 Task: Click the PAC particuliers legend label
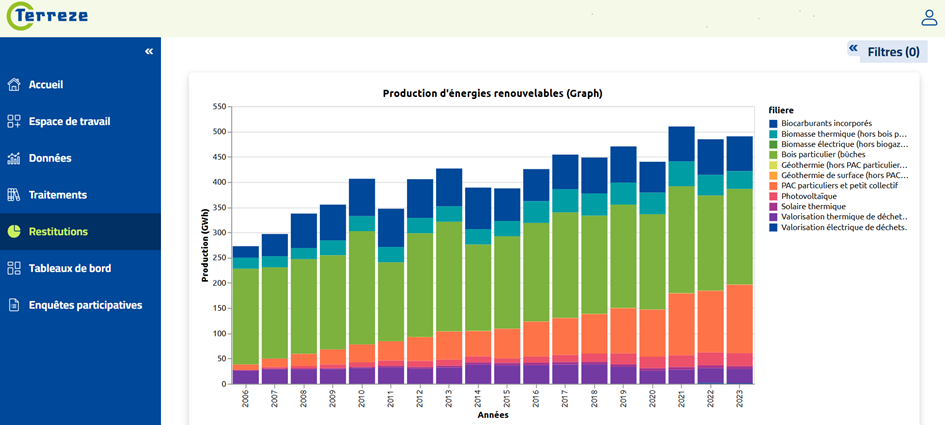pyautogui.click(x=839, y=185)
